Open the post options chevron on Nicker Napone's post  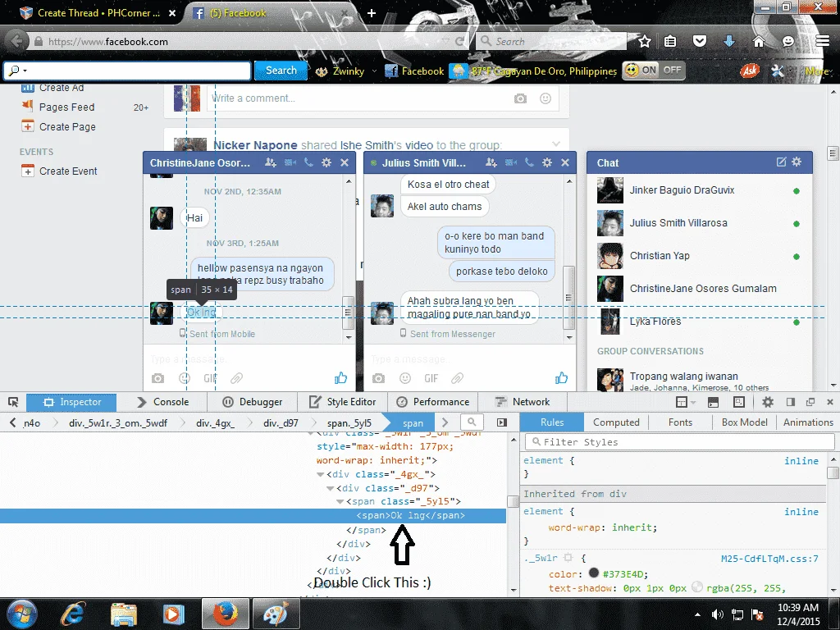click(556, 144)
